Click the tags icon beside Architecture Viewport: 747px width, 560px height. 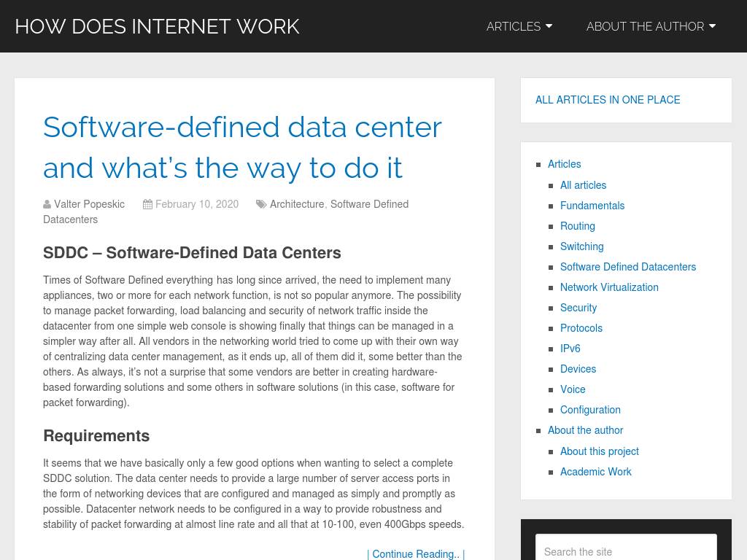point(261,204)
